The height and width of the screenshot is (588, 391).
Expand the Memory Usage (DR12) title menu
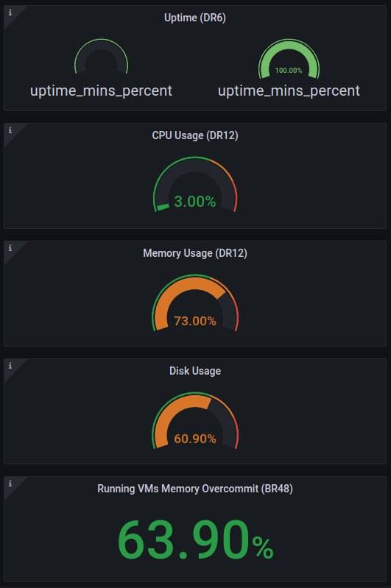pos(195,253)
